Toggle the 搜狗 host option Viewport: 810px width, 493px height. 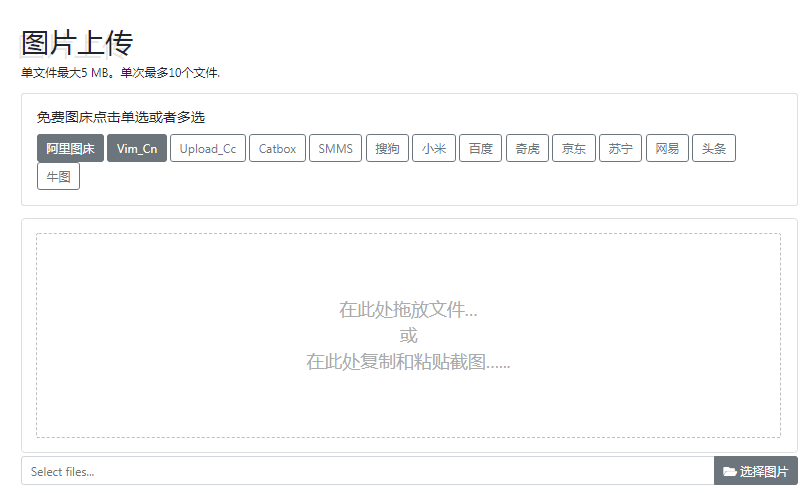(387, 149)
